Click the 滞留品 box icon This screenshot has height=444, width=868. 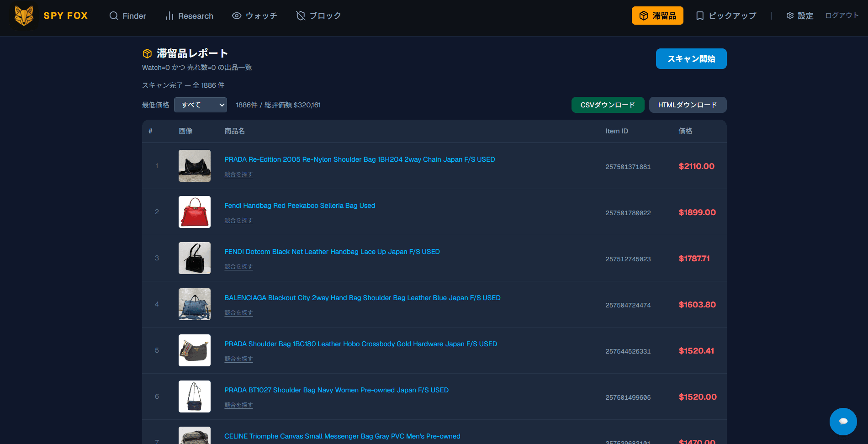click(644, 16)
